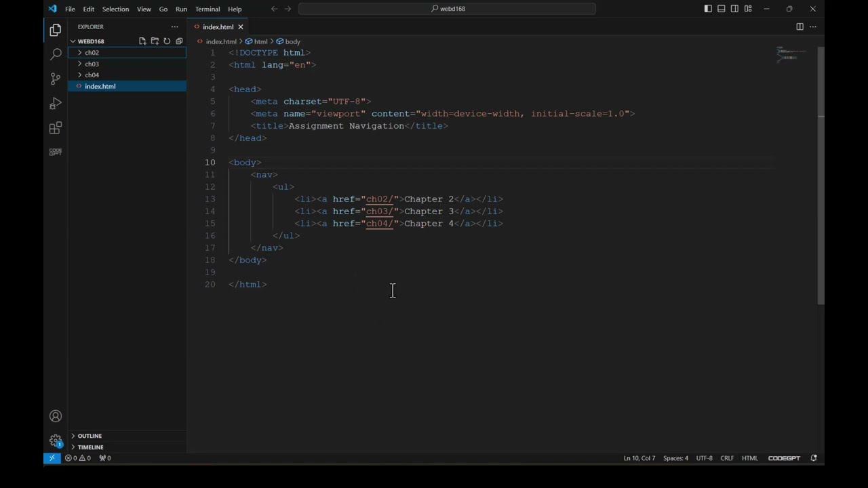Screen dimensions: 868x488
Task: Click the EXPLORER panel heading
Action: click(x=90, y=27)
